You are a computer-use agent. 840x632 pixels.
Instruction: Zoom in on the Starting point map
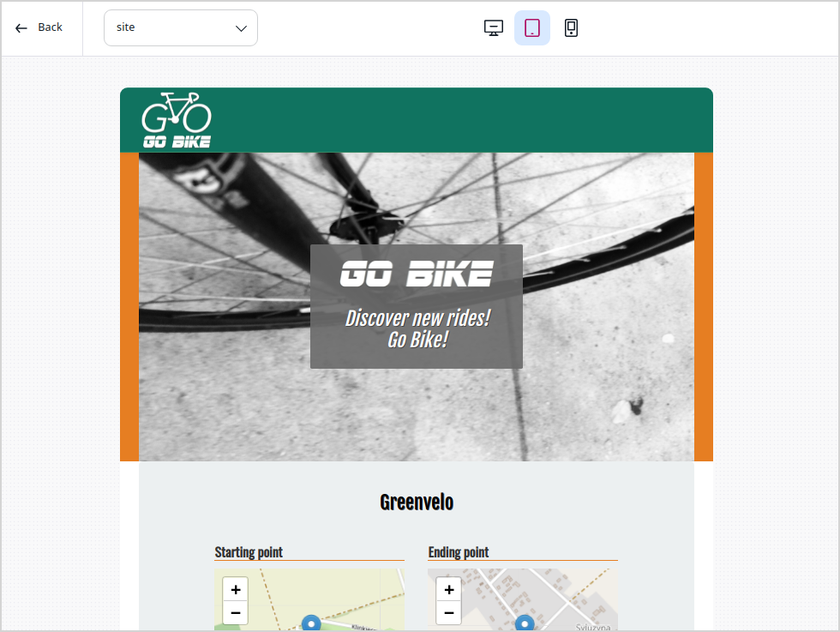pos(235,590)
